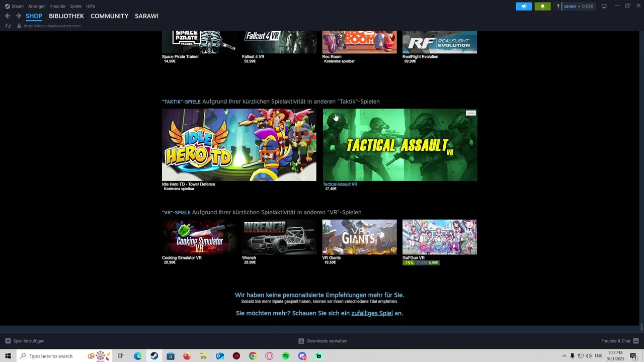The image size is (644, 362).
Task: Open Tactical Assault VR banner image
Action: point(400,145)
